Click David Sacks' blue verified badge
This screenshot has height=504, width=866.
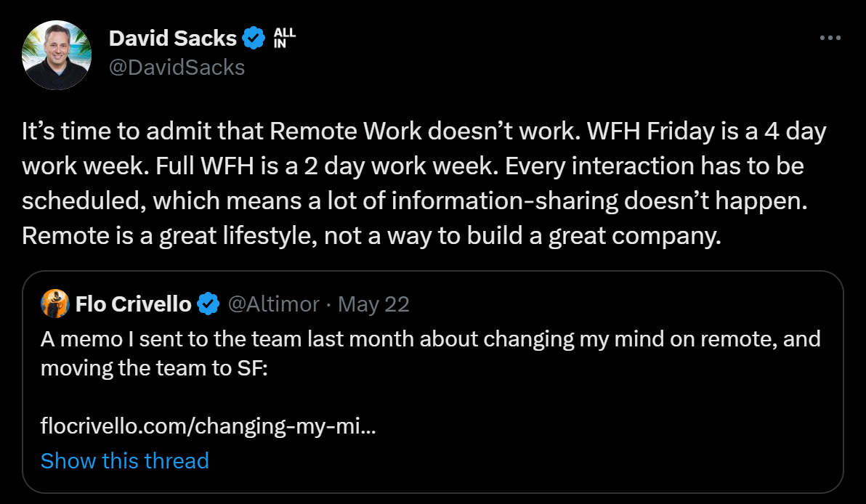254,38
